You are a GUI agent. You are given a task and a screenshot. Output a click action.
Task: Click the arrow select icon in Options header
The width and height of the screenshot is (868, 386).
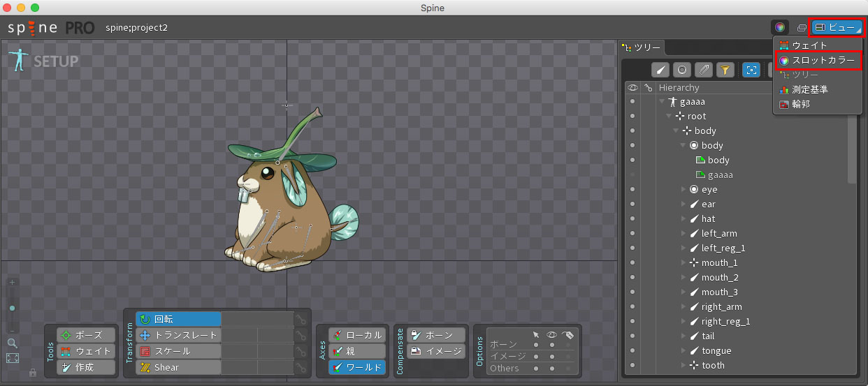(536, 334)
